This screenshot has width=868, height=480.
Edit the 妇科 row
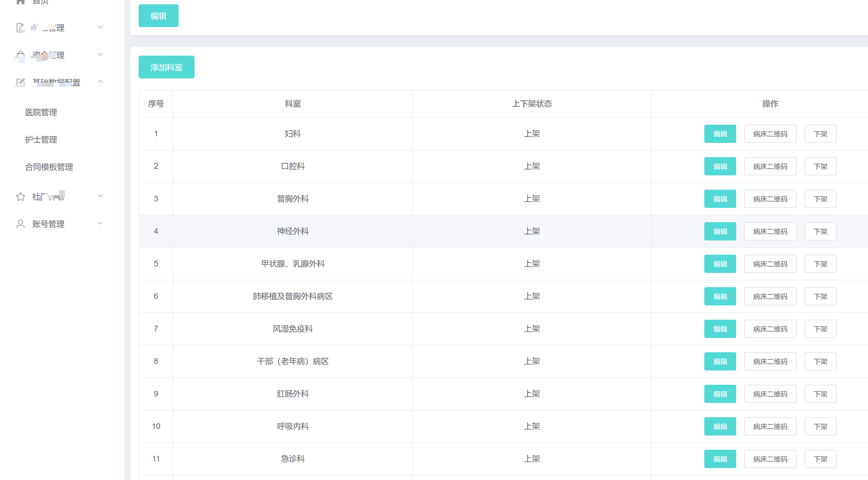(720, 134)
